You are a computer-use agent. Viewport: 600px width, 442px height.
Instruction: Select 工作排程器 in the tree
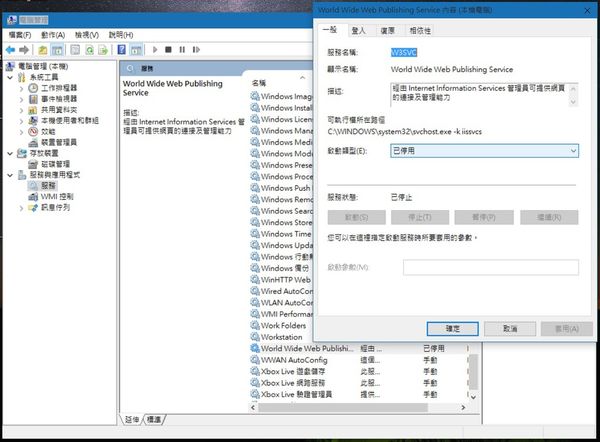click(x=58, y=88)
